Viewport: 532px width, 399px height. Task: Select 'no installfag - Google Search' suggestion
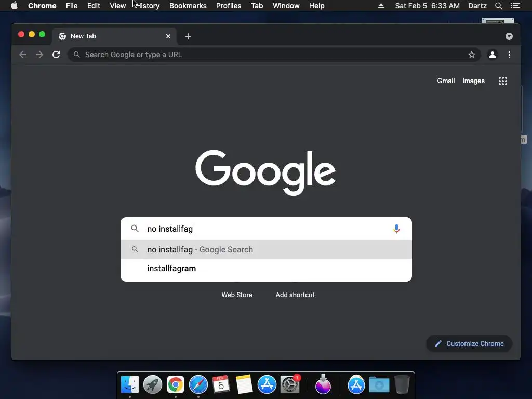click(266, 250)
